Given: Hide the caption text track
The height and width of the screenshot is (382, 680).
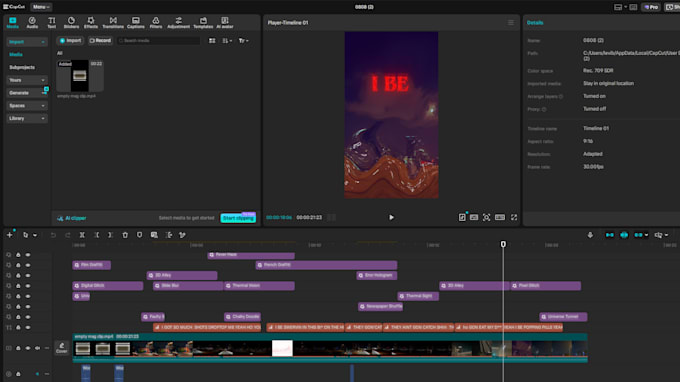Looking at the screenshot, I should pyautogui.click(x=28, y=328).
